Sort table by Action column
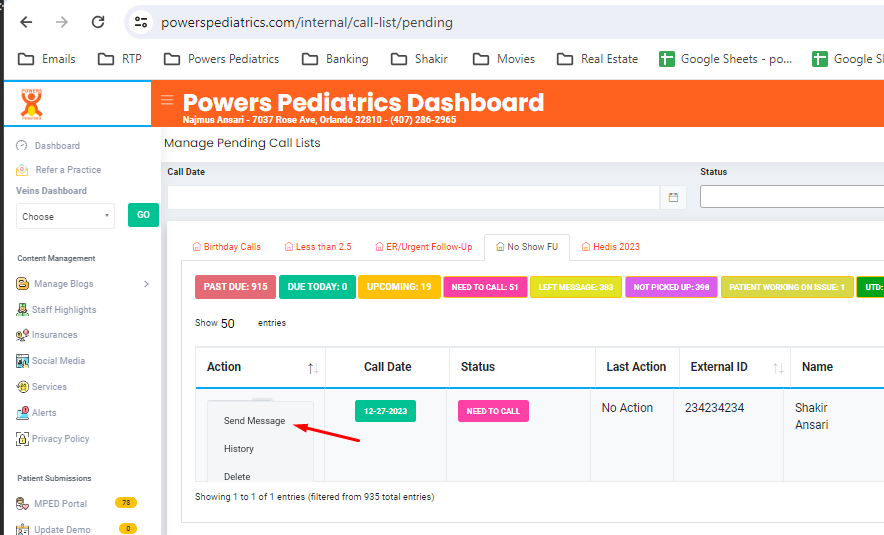The width and height of the screenshot is (884, 535). 312,368
